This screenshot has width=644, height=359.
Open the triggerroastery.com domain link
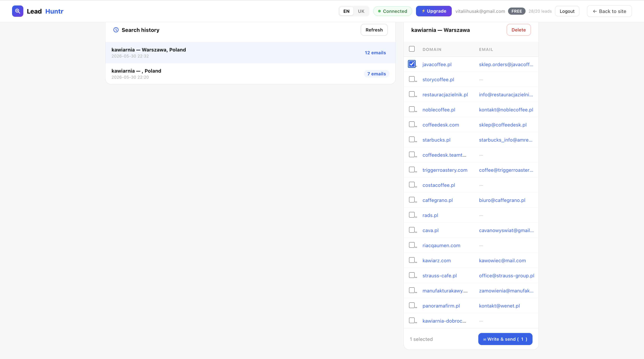point(445,170)
